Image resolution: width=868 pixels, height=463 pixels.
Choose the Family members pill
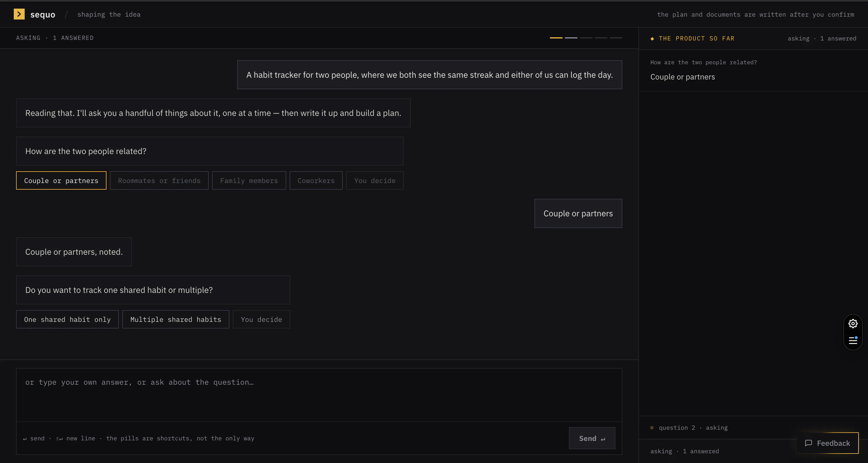(249, 180)
